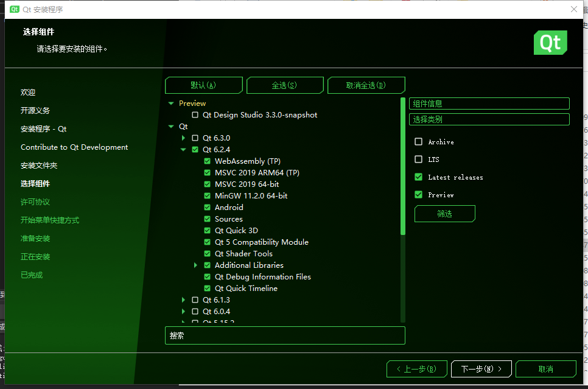Uncheck Qt Debug Information Files
The image size is (588, 389).
207,277
